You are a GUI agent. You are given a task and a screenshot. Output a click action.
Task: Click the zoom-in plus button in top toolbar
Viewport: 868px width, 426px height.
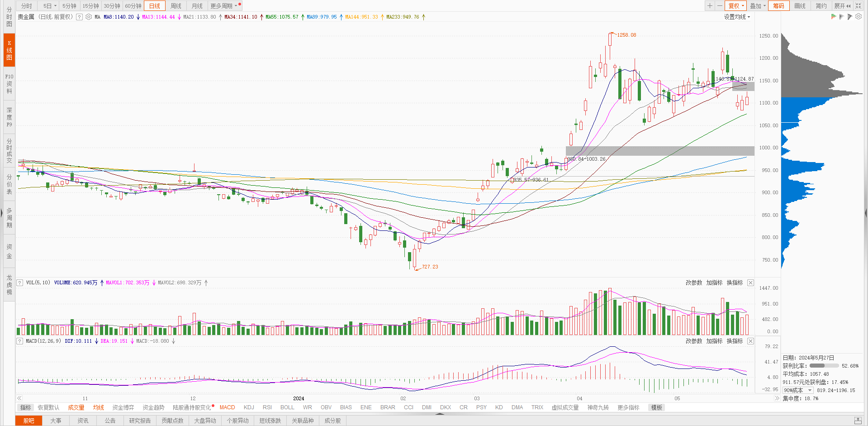(710, 6)
